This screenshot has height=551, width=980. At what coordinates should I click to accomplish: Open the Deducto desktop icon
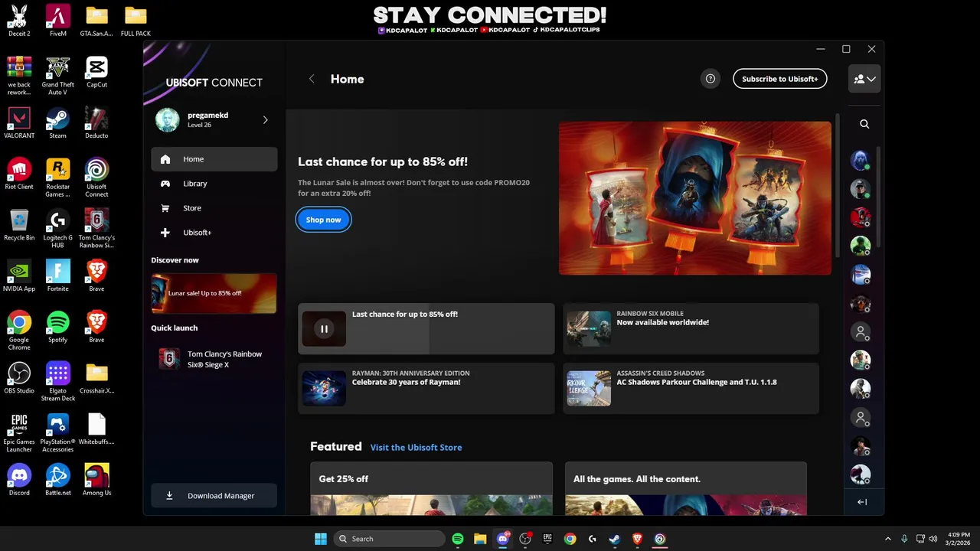coord(96,122)
